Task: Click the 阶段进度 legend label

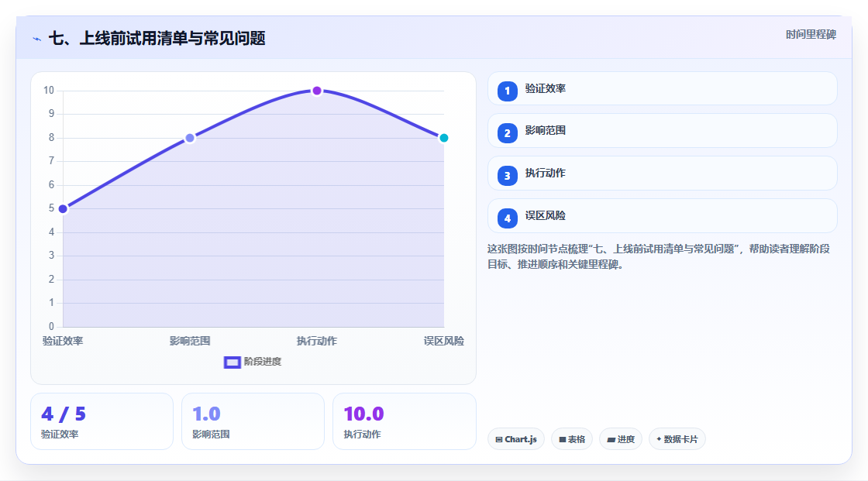Action: (263, 362)
